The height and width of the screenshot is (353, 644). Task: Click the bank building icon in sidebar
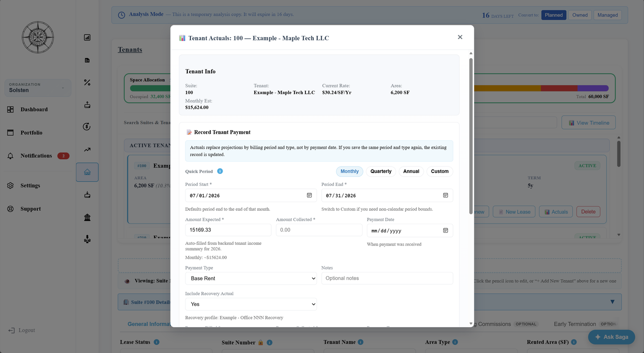(x=87, y=217)
